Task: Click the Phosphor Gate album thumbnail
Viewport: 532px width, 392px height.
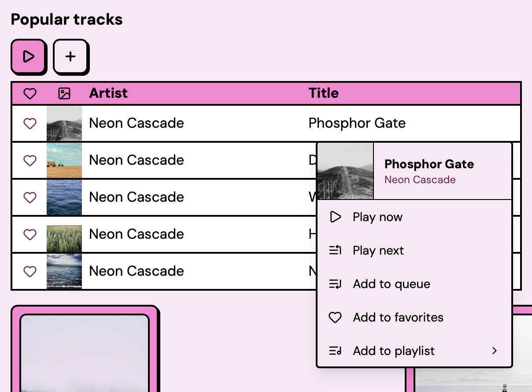Action: point(345,171)
